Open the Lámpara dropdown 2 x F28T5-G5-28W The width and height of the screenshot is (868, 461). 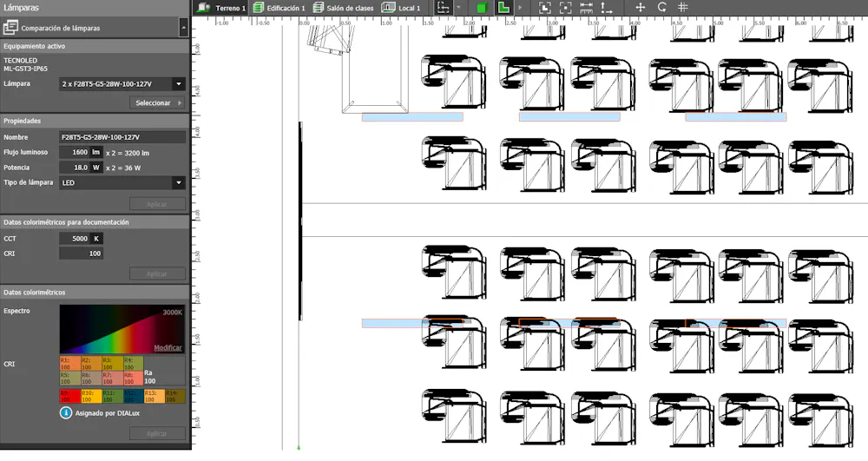122,84
